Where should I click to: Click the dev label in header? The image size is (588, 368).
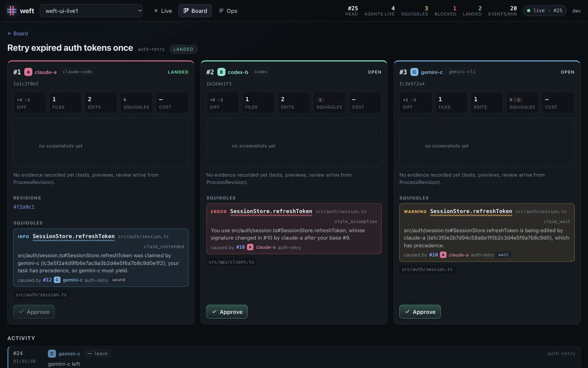tap(577, 11)
